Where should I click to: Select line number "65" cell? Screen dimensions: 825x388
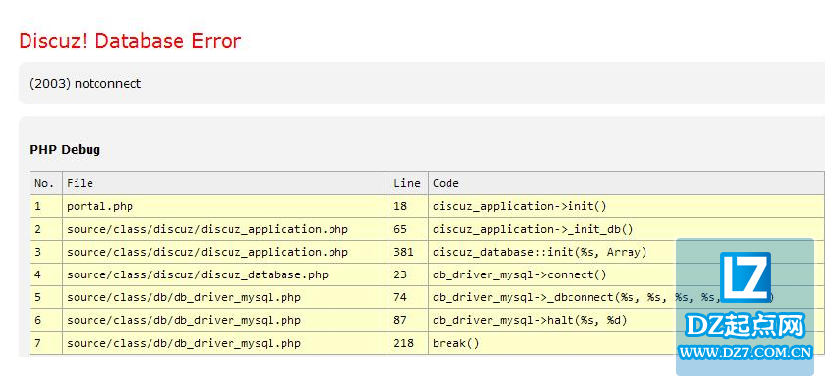point(408,229)
